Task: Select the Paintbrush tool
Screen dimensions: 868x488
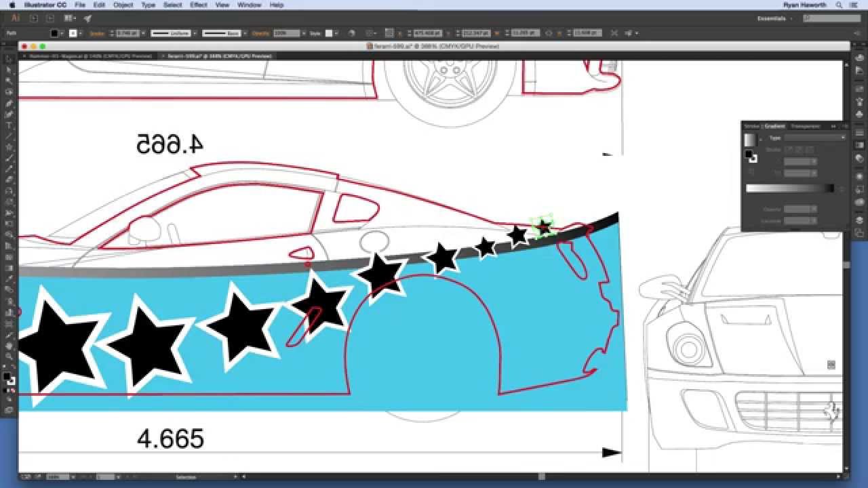Action: [9, 158]
